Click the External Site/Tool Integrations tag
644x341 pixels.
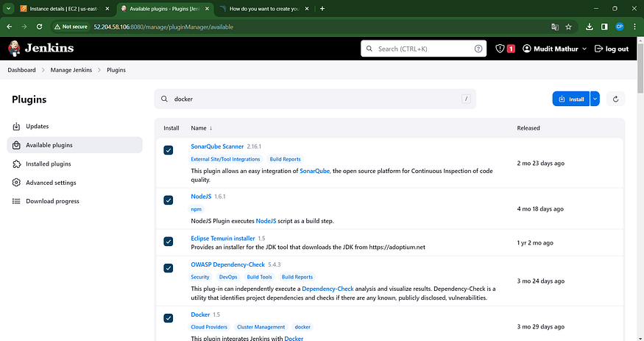tap(225, 159)
